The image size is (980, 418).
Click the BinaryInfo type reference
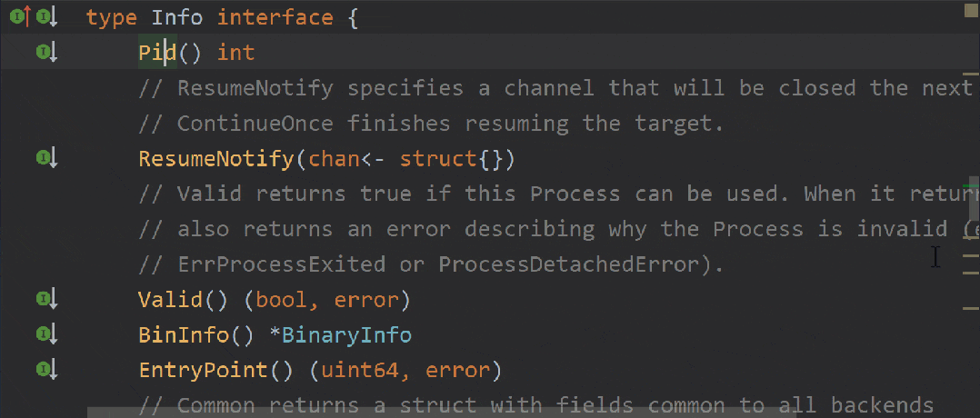346,335
